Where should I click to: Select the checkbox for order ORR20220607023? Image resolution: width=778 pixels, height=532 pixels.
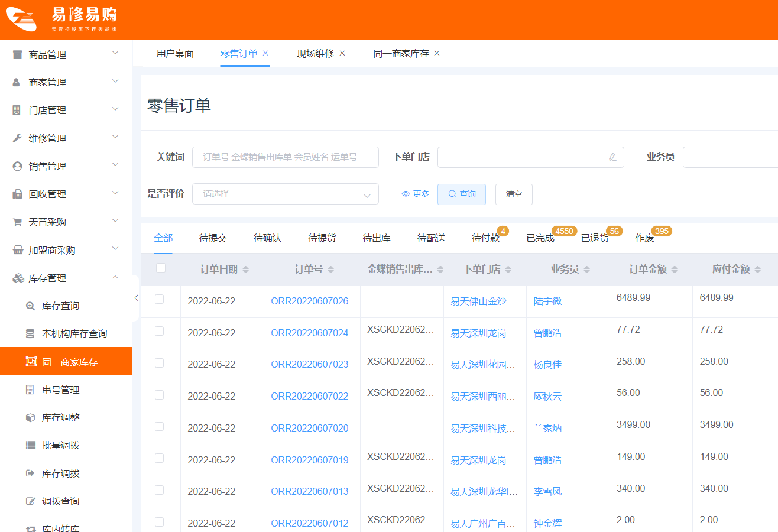point(159,363)
